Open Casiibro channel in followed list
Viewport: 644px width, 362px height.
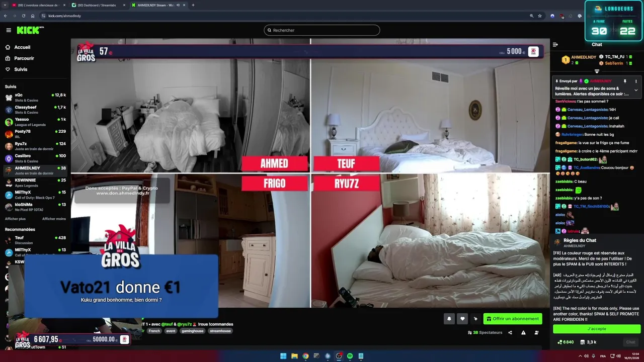pyautogui.click(x=35, y=158)
